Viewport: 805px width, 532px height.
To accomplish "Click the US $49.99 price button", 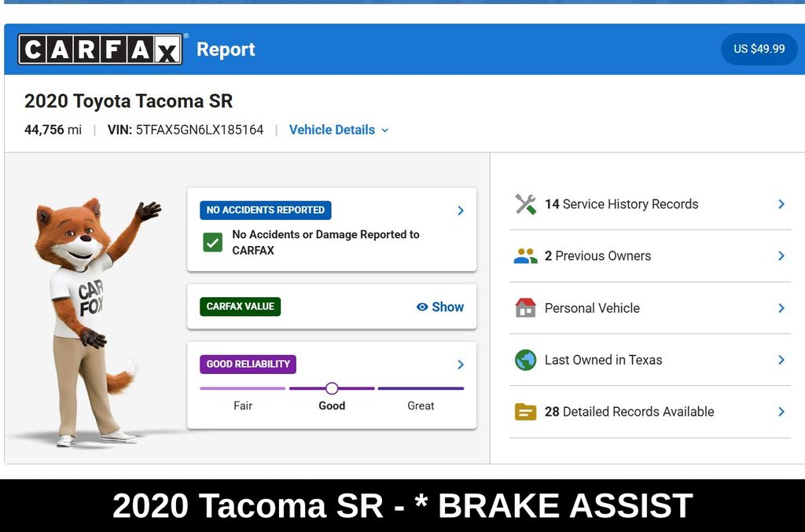I will [759, 49].
